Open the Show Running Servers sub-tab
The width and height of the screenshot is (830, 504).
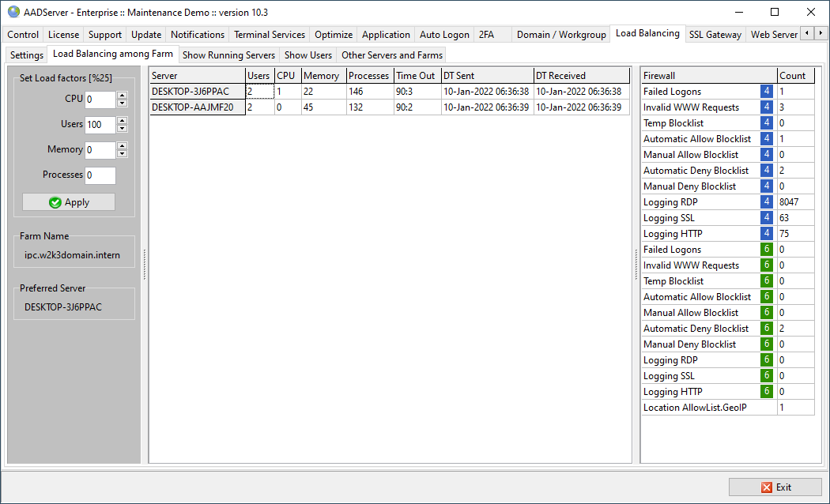(x=228, y=55)
